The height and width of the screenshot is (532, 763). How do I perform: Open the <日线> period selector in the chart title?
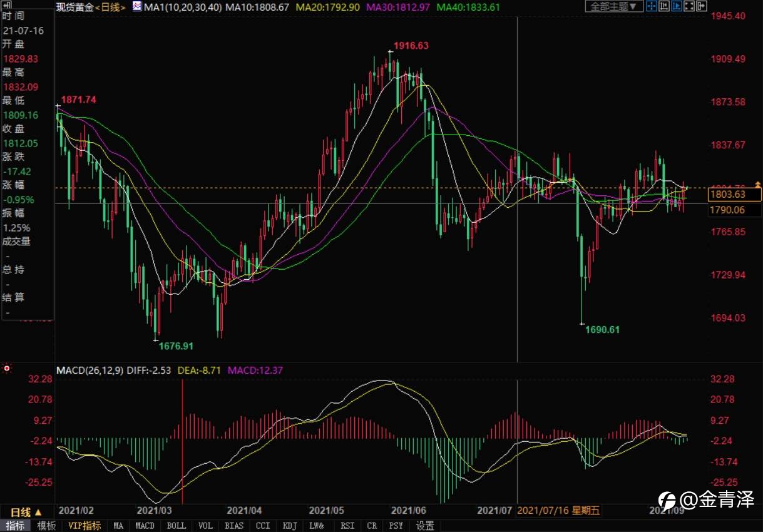pos(111,7)
